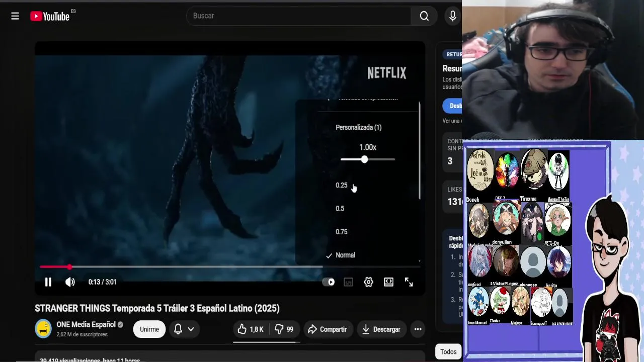Click the 0:13 / 3:01 time display
Image resolution: width=644 pixels, height=362 pixels.
(102, 282)
